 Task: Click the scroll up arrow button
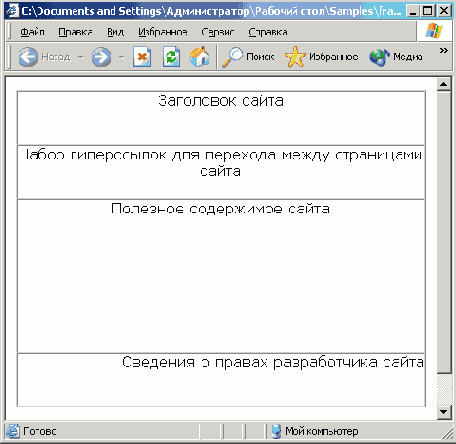point(444,84)
